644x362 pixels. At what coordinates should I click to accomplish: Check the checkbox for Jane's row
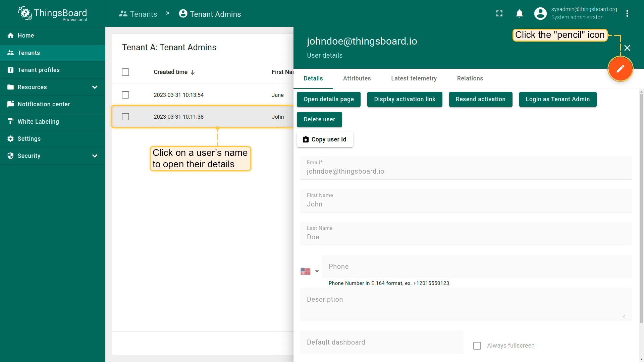[125, 95]
